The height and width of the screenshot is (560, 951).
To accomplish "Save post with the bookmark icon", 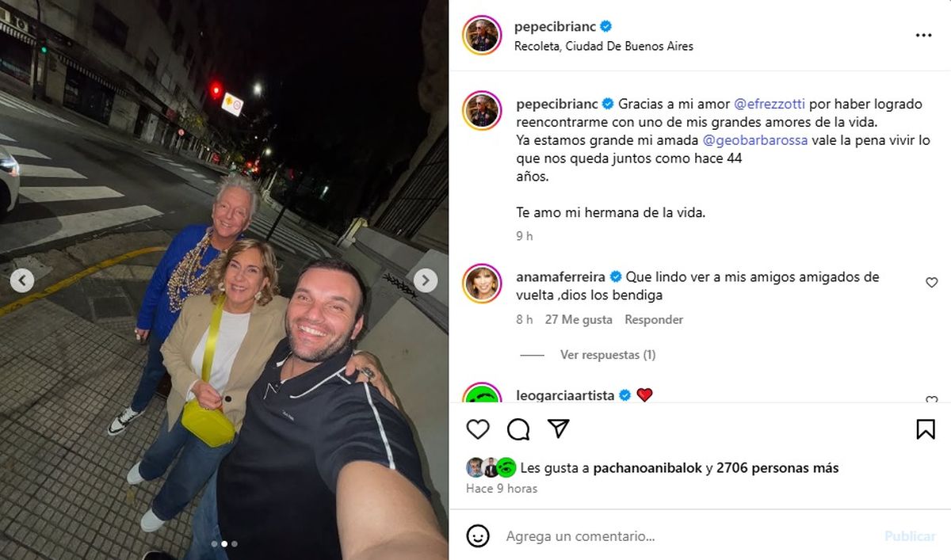I will coord(925,429).
